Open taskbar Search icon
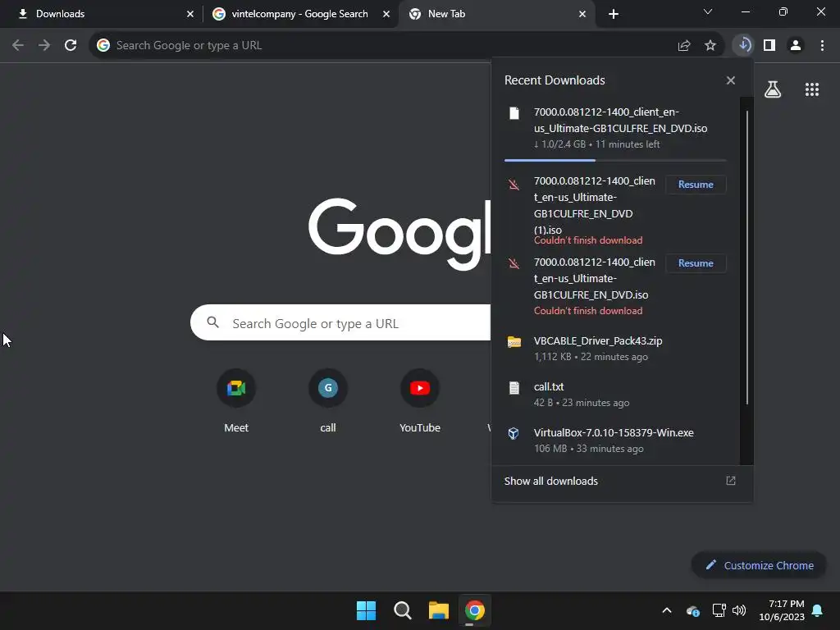Viewport: 840px width, 630px height. pyautogui.click(x=402, y=610)
